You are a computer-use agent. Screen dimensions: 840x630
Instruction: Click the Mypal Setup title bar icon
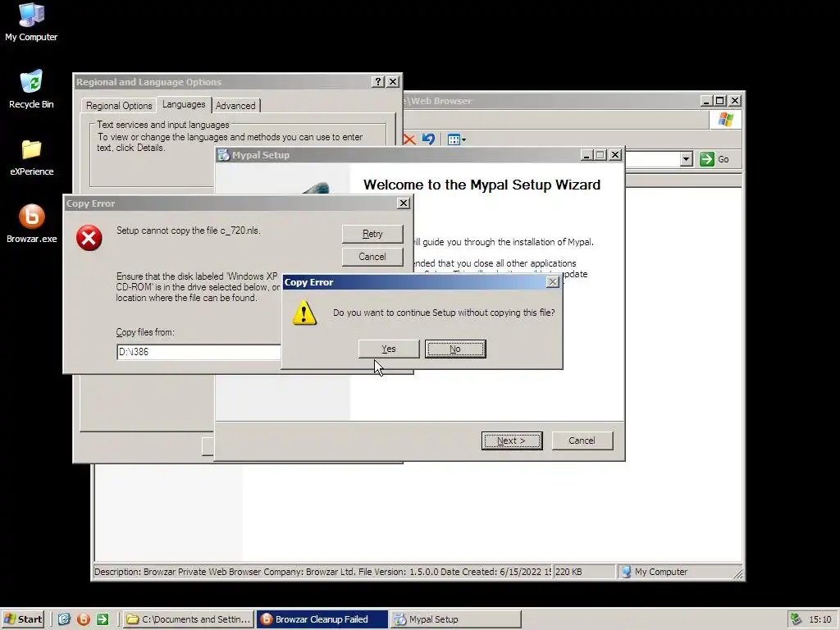pos(223,155)
